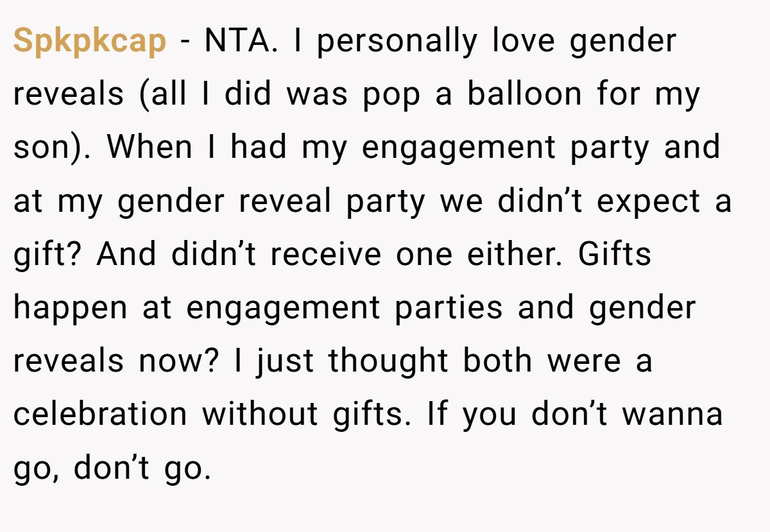Click the word 'celebration' in the comment
This screenshot has height=532, width=770.
click(100, 415)
